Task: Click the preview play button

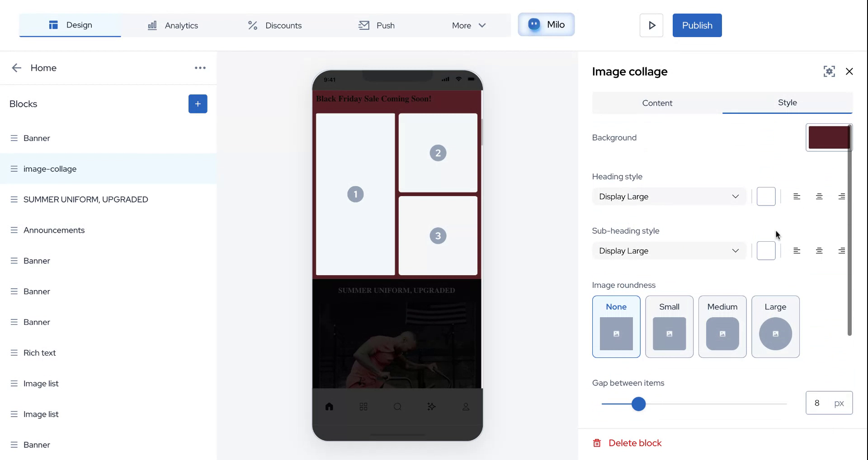Action: [651, 25]
